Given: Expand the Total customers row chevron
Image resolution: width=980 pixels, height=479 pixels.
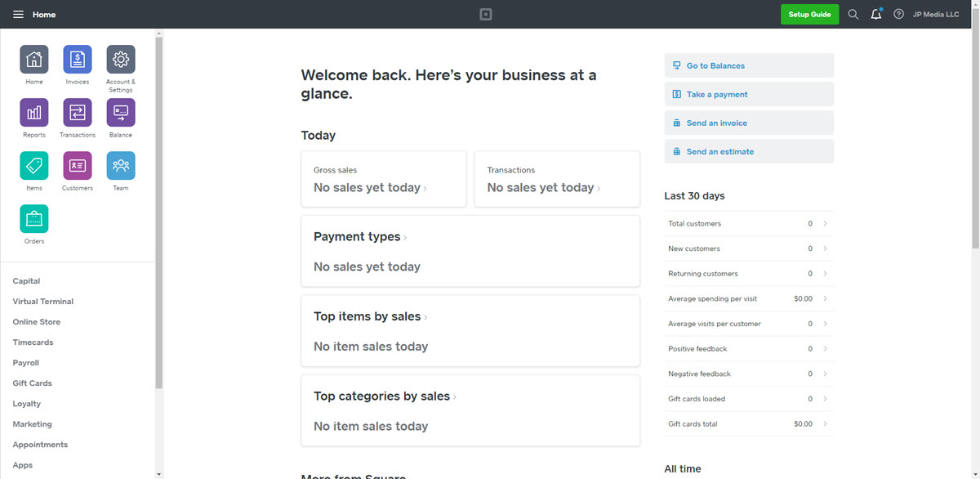Looking at the screenshot, I should pos(825,224).
